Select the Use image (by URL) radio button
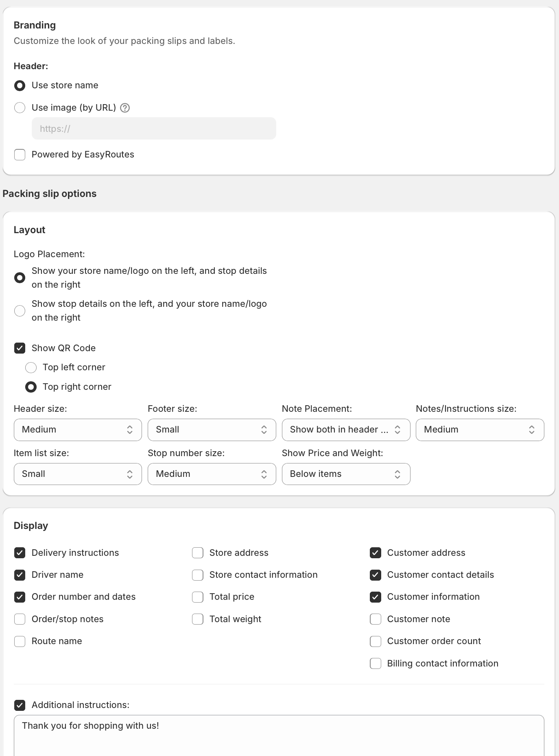 tap(20, 108)
